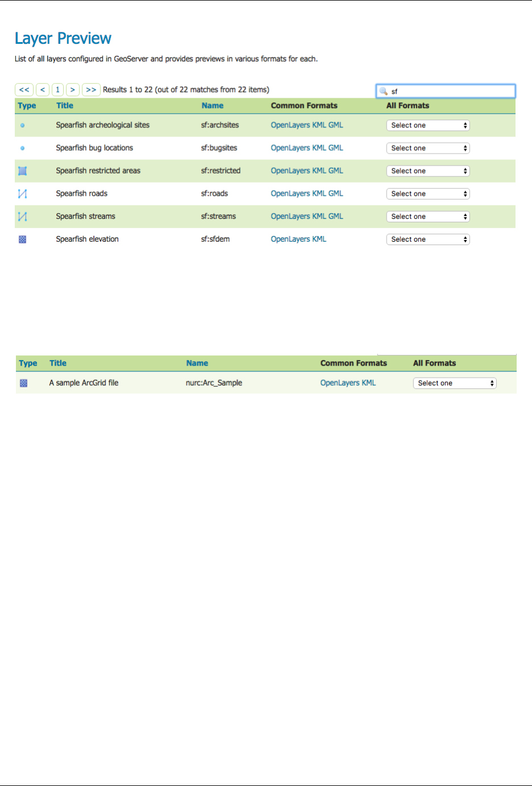The height and width of the screenshot is (786, 532).
Task: Select page 1 button
Action: (57, 89)
